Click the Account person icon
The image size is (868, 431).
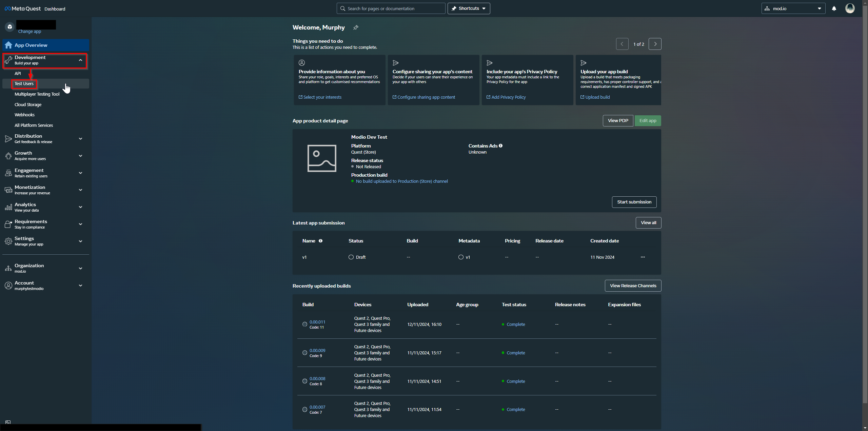point(8,286)
